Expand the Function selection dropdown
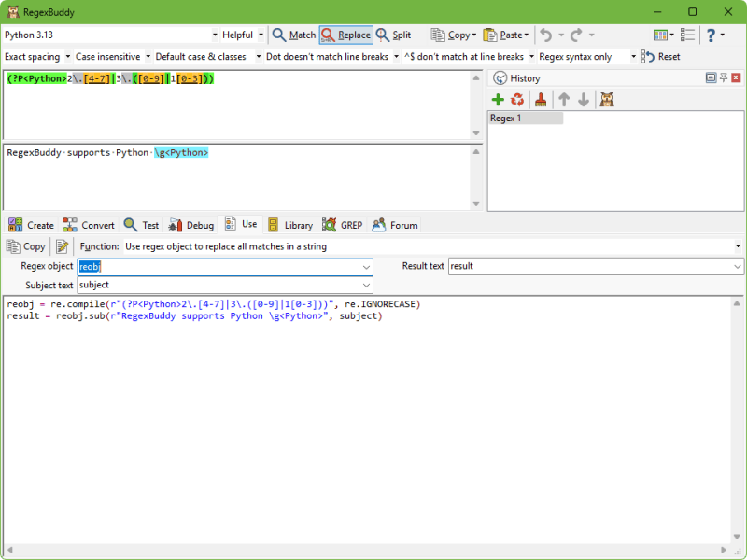The height and width of the screenshot is (560, 747). point(738,246)
